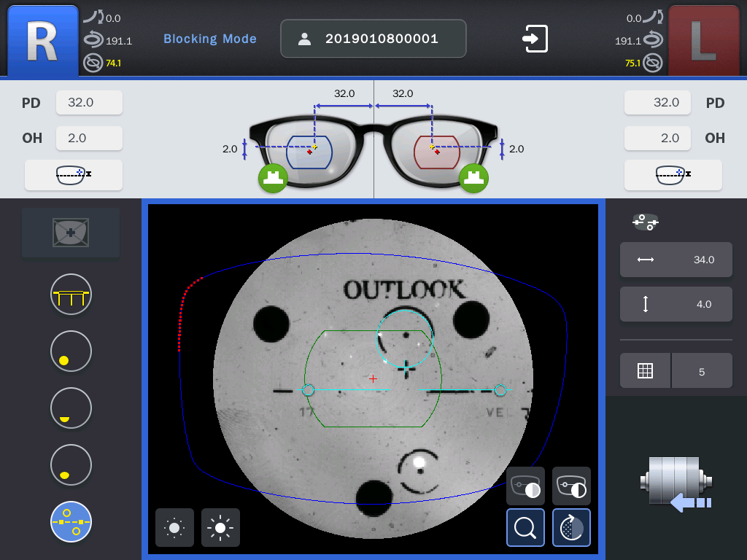Select the left lens L tab
Viewport: 747px width, 560px height.
pos(704,42)
